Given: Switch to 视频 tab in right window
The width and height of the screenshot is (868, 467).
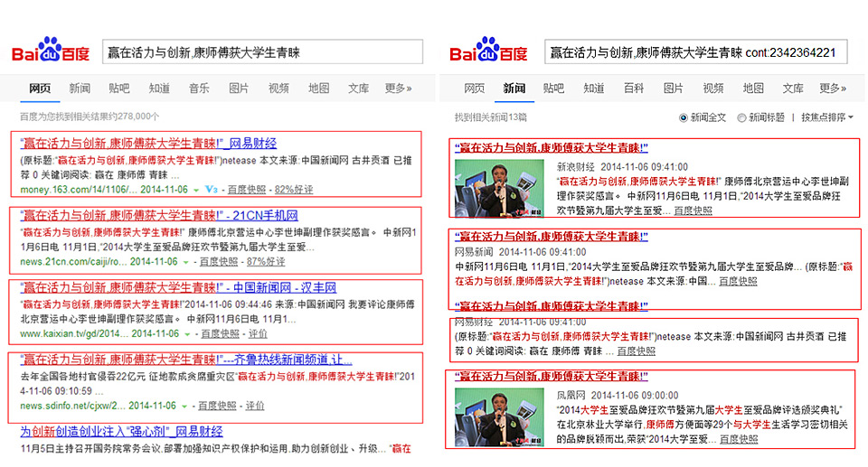Looking at the screenshot, I should coord(713,88).
